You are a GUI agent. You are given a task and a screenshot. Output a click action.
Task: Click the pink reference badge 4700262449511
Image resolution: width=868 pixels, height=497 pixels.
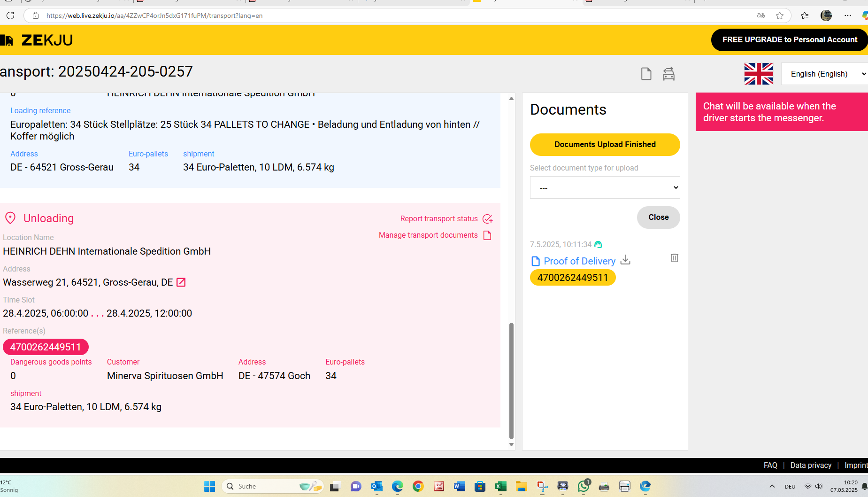46,347
